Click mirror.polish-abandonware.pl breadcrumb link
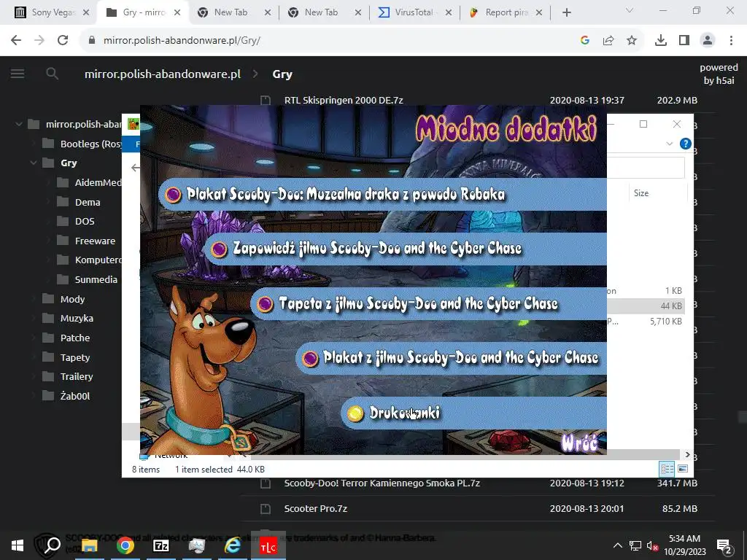Image resolution: width=747 pixels, height=560 pixels. click(x=163, y=74)
